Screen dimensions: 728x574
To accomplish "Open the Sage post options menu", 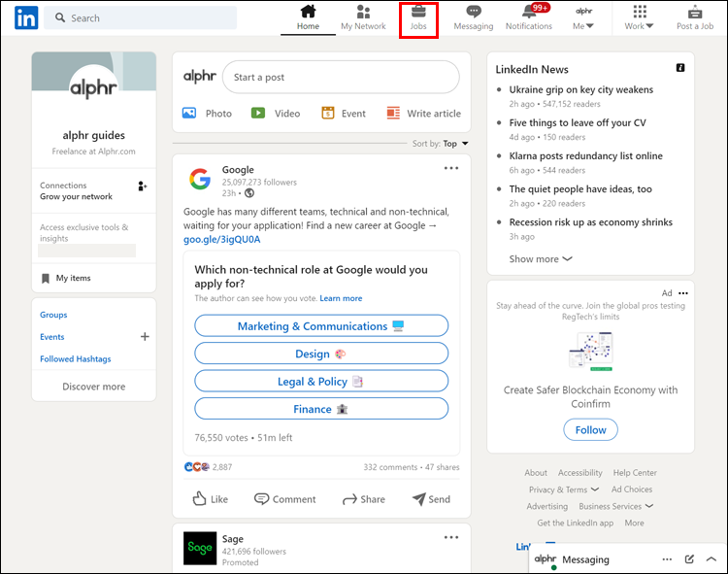I will tap(451, 537).
